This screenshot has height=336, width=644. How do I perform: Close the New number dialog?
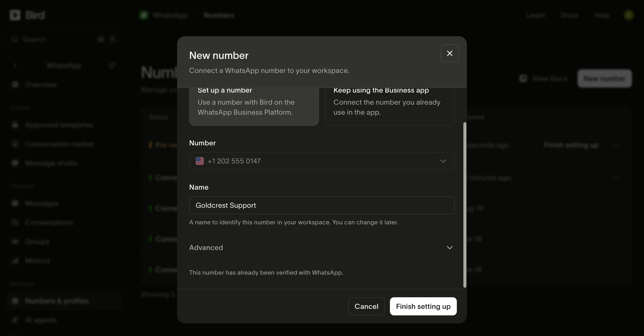point(450,53)
